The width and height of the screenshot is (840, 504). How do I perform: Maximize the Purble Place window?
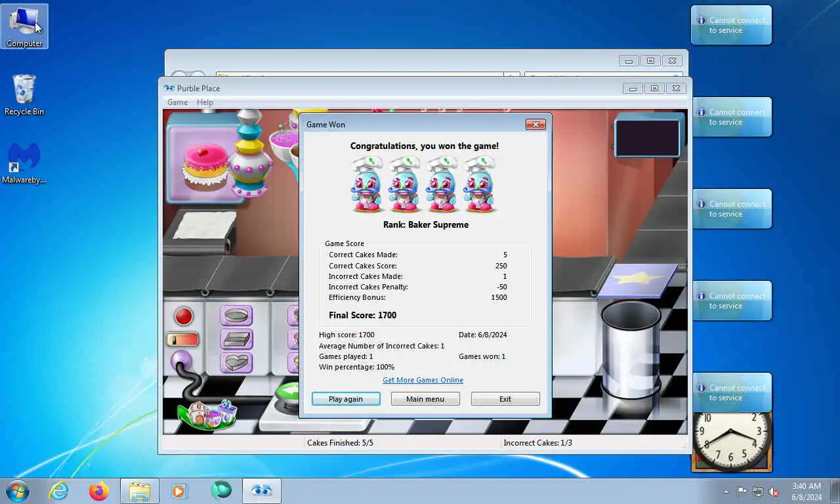[x=654, y=89]
